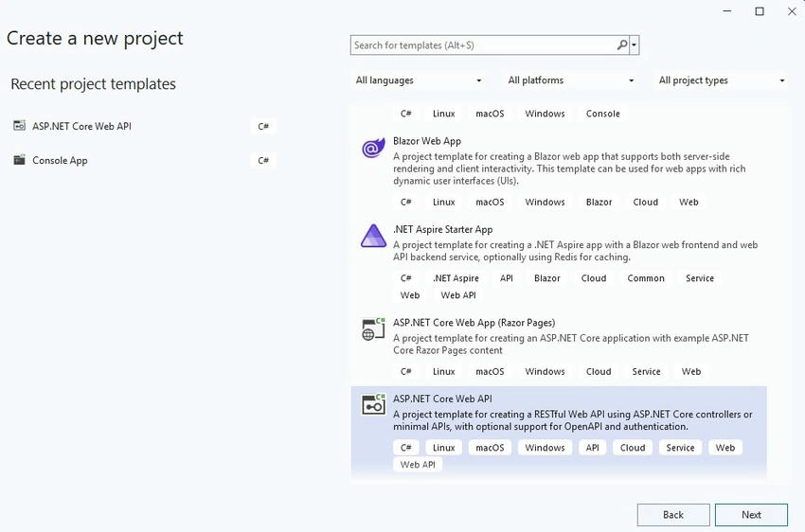Select the .NET Aspire Starter App title

tap(442, 230)
